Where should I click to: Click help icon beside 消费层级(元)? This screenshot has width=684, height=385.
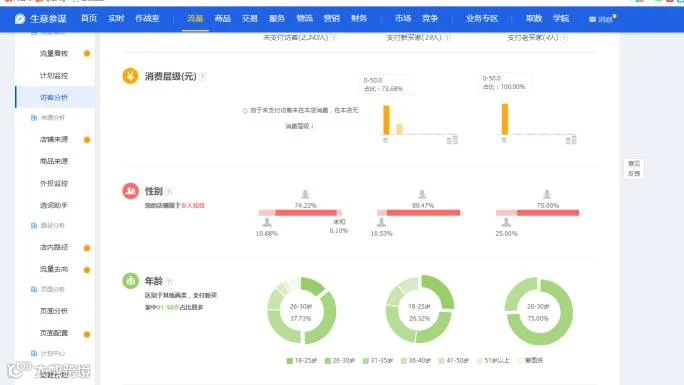coord(202,77)
